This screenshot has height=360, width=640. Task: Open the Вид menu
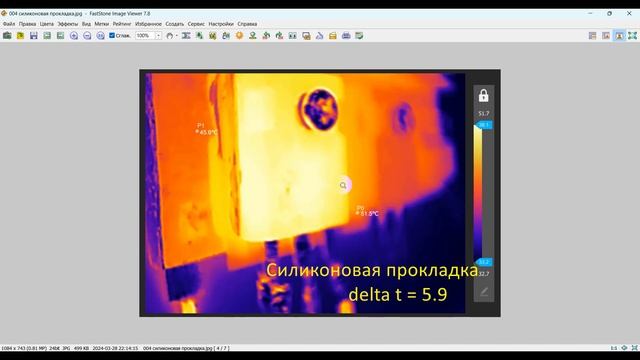[86, 24]
